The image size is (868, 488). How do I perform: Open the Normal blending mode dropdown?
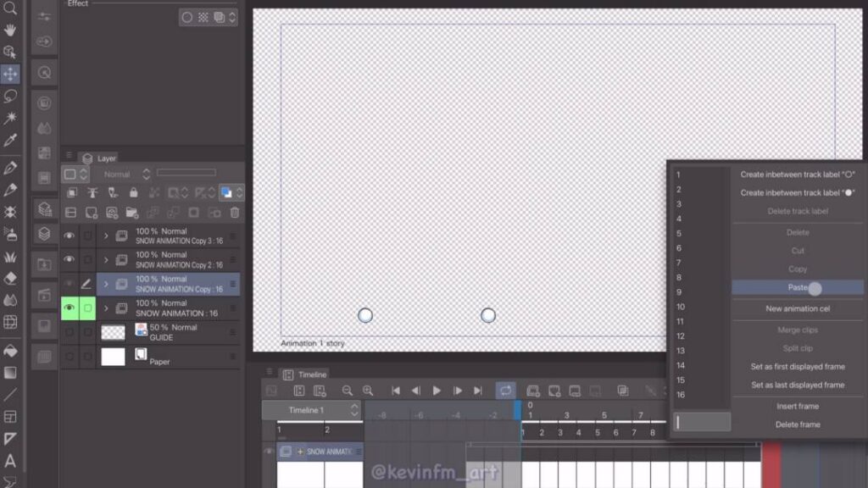(x=127, y=175)
